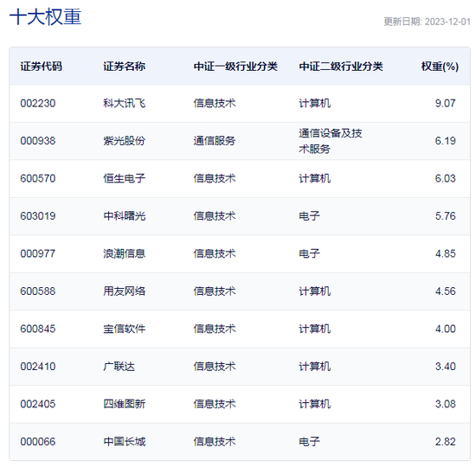Click stock name 中科曙光
This screenshot has height=467, width=476.
(124, 216)
